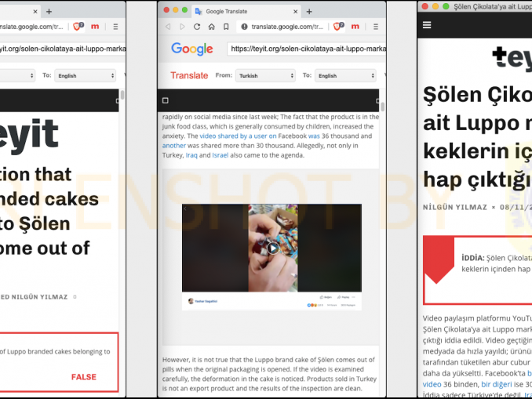This screenshot has height=399, width=532.
Task: Click the red m extension icon in left browser
Action: coord(95,26)
